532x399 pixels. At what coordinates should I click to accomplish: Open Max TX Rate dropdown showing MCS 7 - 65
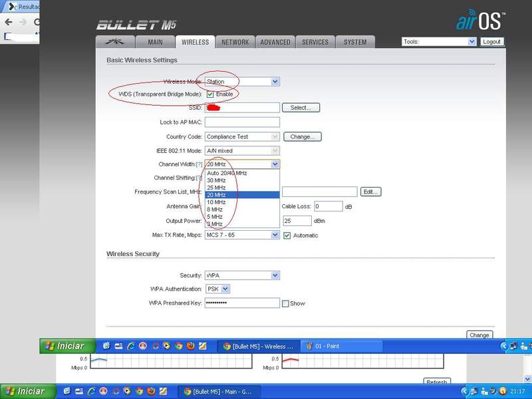click(242, 235)
